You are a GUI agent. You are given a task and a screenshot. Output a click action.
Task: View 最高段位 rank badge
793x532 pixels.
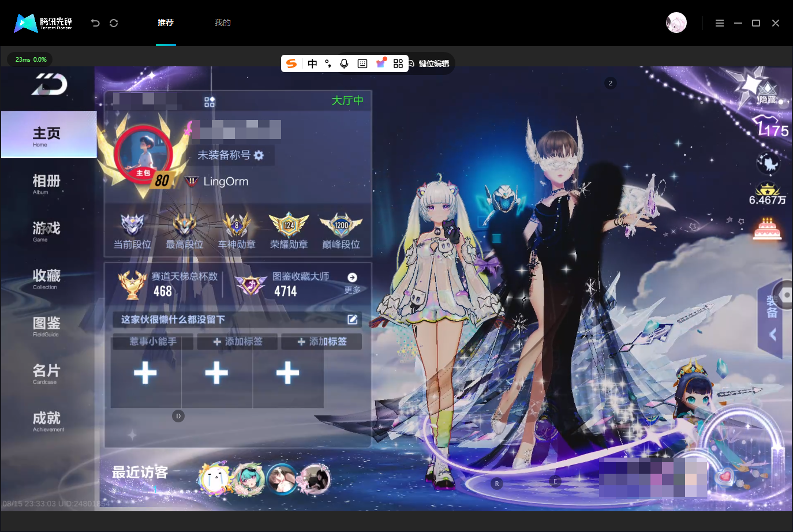click(x=184, y=231)
